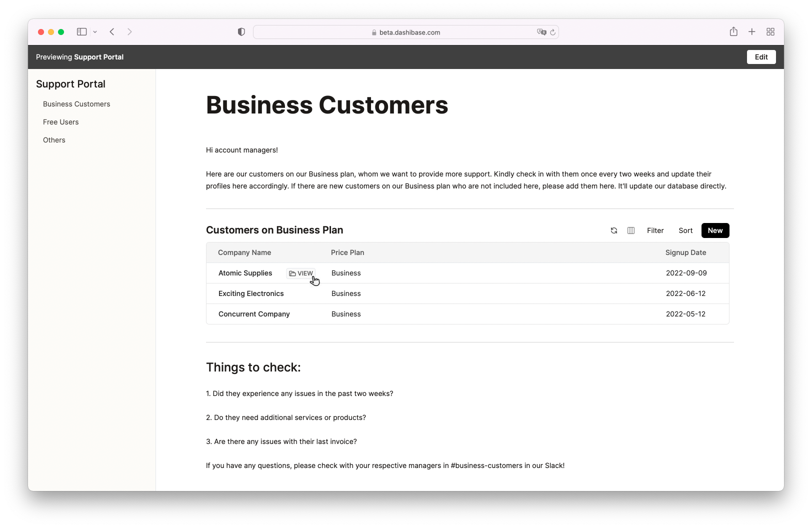This screenshot has width=812, height=528.
Task: Close the Safari window with red button
Action: tap(41, 32)
